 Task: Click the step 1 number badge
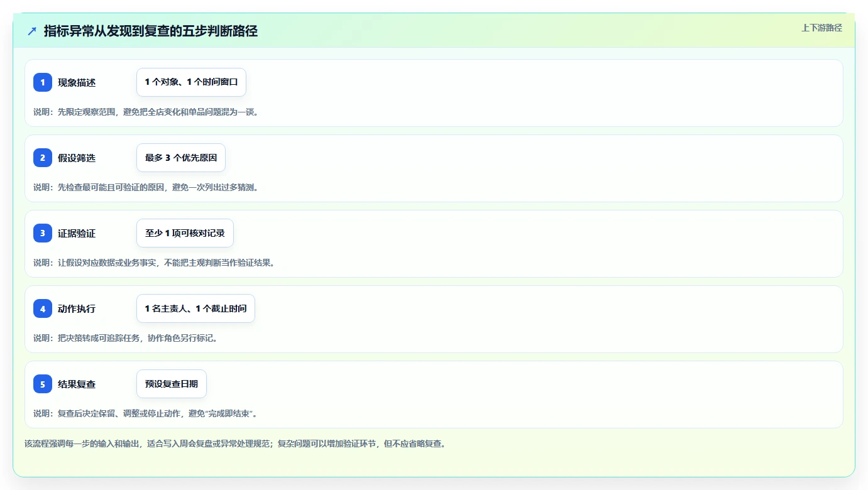tap(43, 82)
